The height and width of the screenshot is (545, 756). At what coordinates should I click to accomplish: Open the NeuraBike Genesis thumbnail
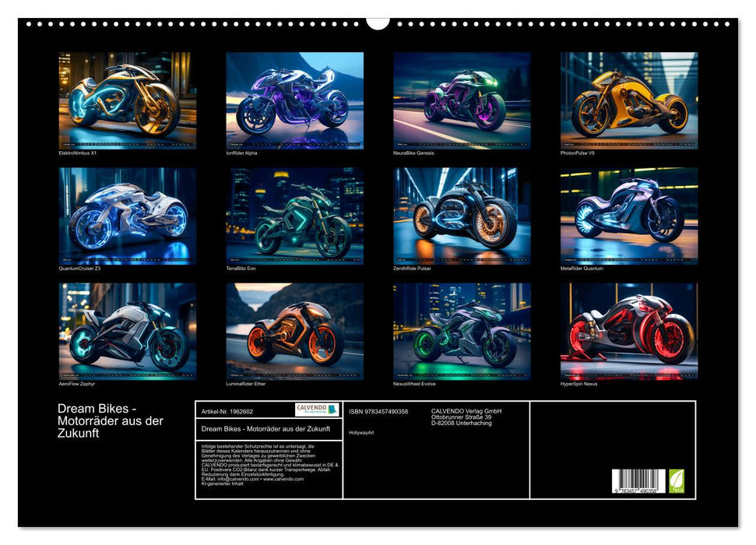(x=462, y=100)
